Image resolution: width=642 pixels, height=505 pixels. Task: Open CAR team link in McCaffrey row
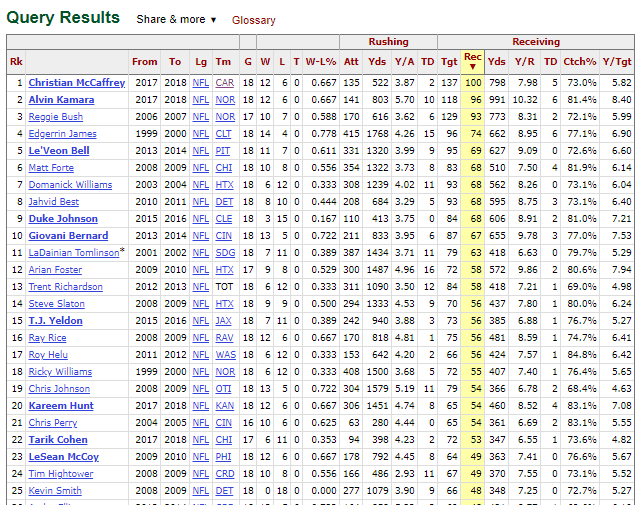pos(225,83)
